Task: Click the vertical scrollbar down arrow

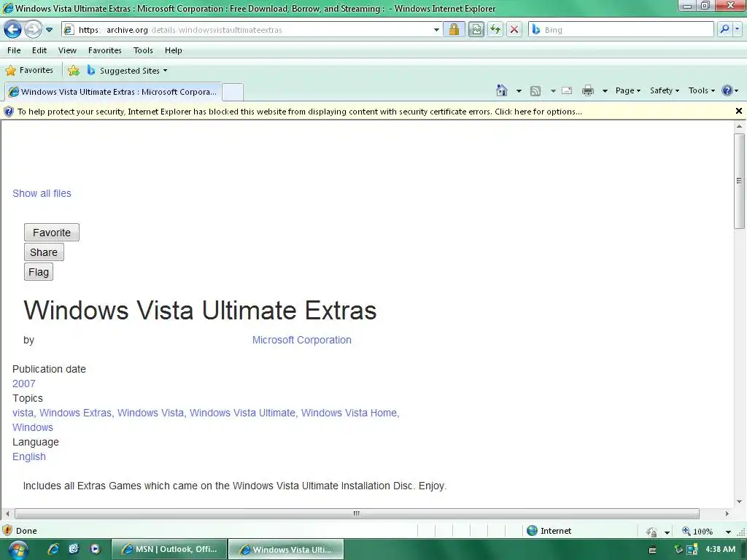Action: click(x=740, y=502)
